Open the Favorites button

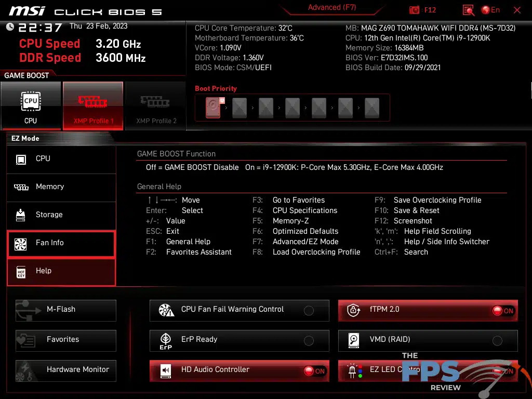(66, 341)
